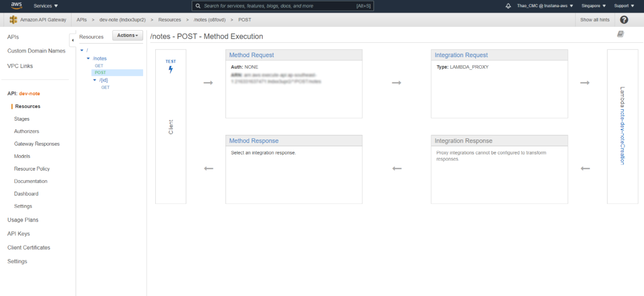Select the POST method under /notes
This screenshot has height=296, width=644.
[x=100, y=72]
